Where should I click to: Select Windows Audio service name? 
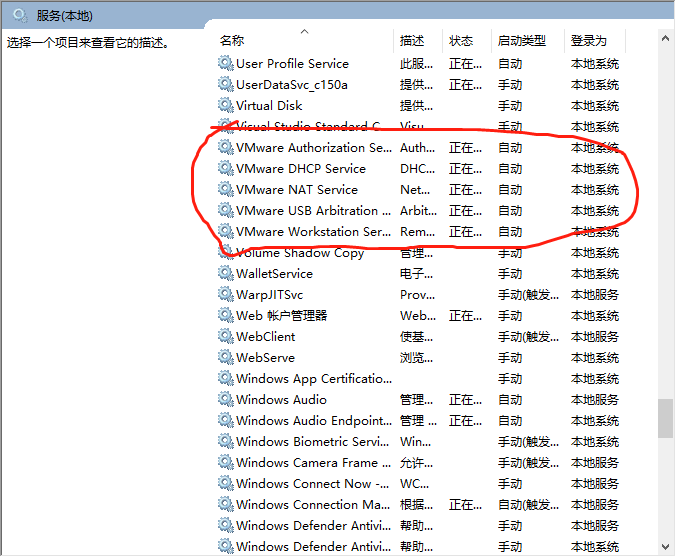tap(281, 400)
